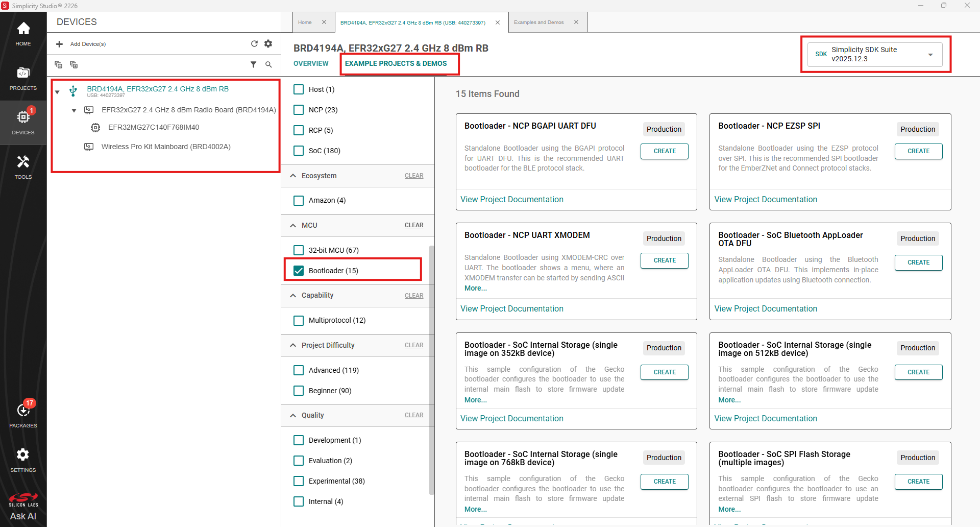Open the Devices sidebar icon

coord(23,123)
